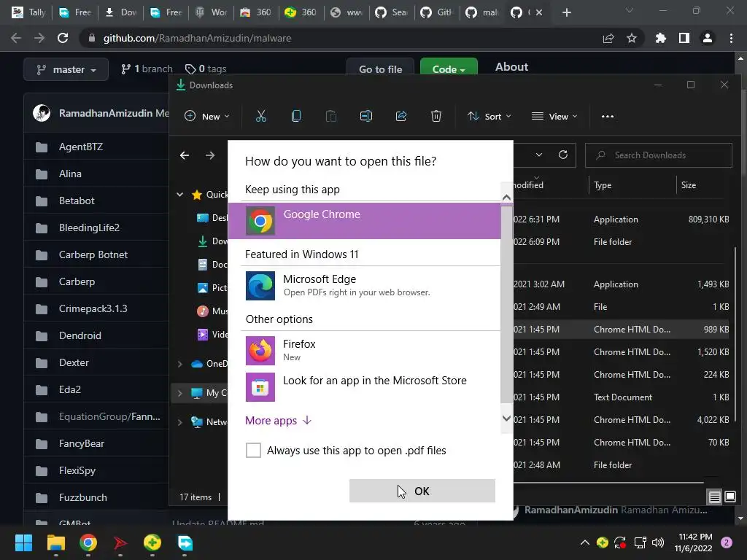Click the Share icon in Downloads toolbar
This screenshot has height=560, width=747.
click(x=401, y=116)
